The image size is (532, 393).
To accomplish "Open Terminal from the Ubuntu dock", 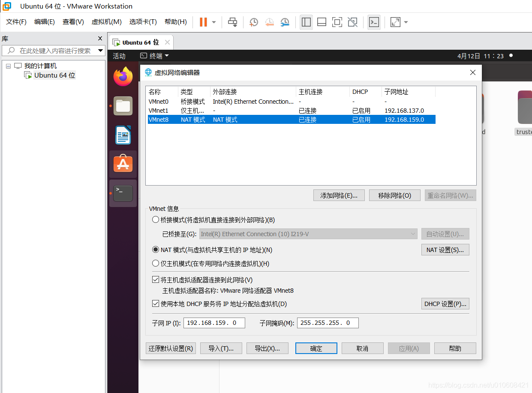I will pyautogui.click(x=123, y=193).
